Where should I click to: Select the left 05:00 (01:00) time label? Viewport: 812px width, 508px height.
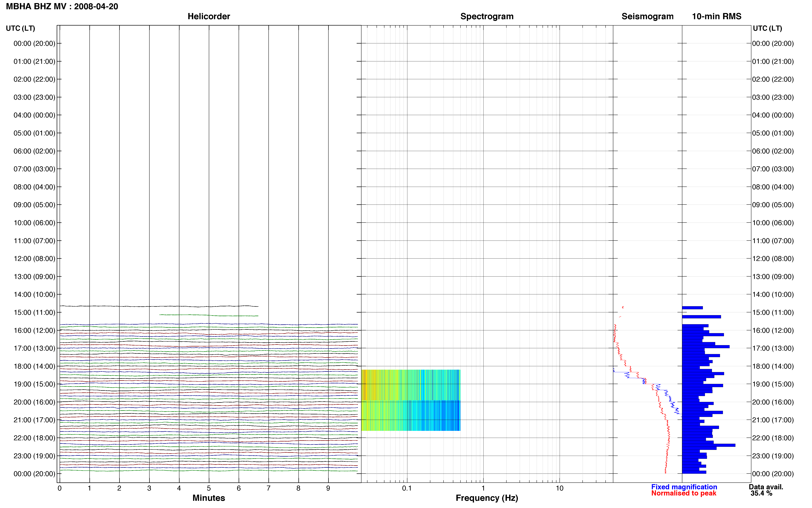34,133
